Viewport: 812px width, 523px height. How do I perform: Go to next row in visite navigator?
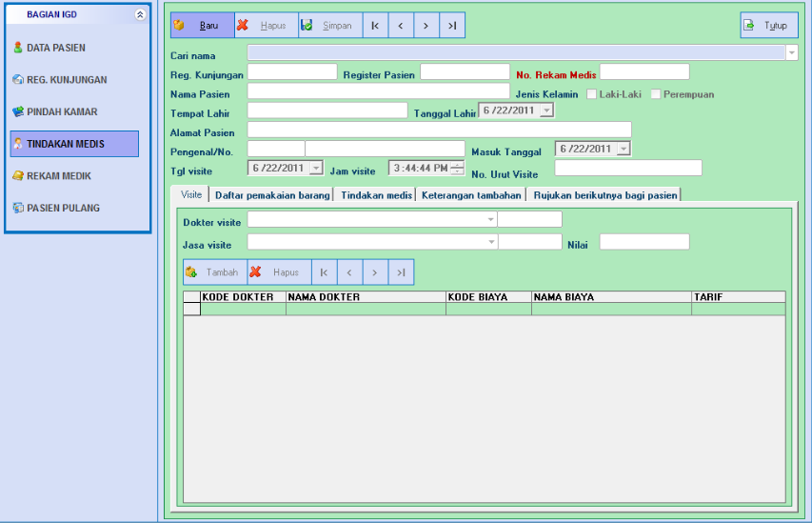pos(375,272)
